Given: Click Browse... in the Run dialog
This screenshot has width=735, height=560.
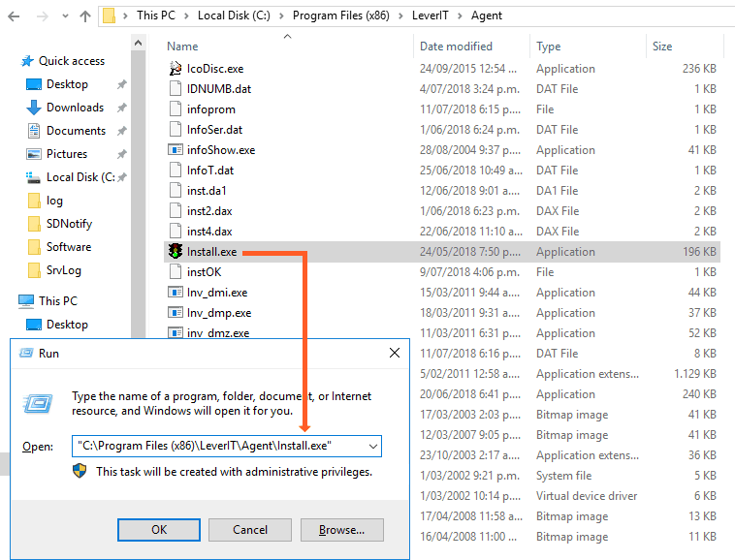Looking at the screenshot, I should 341,530.
